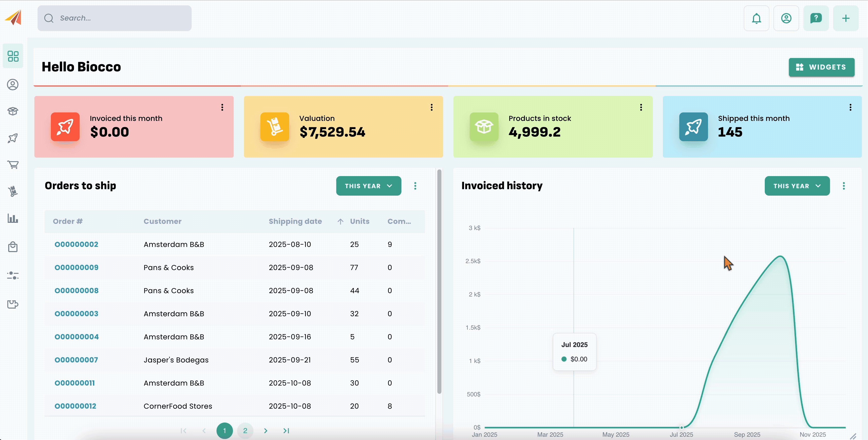Click the Widgets button

pyautogui.click(x=821, y=67)
